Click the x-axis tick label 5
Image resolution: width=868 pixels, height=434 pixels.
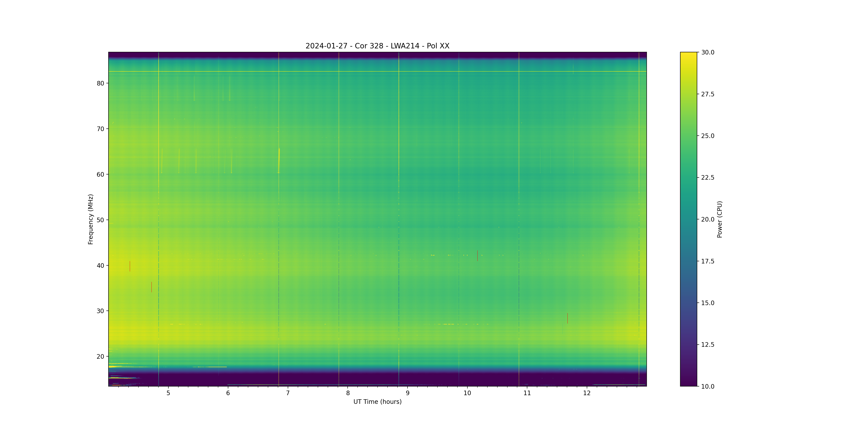168,393
